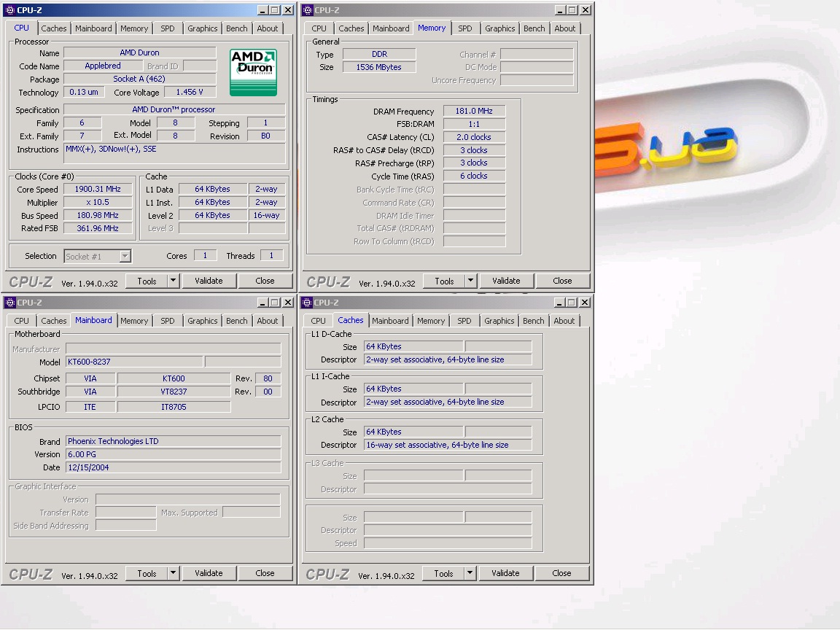840x630 pixels.
Task: Switch to the CPU tab in the Mainboard window
Action: 21,321
